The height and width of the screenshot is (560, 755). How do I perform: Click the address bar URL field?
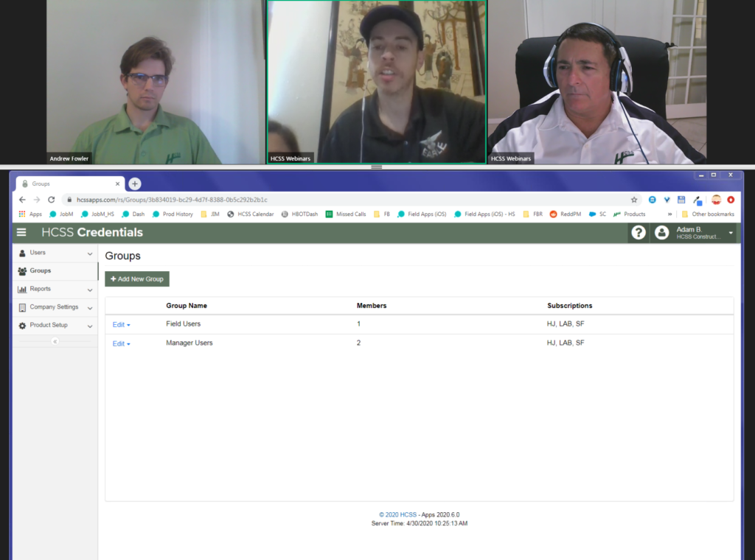pyautogui.click(x=352, y=200)
